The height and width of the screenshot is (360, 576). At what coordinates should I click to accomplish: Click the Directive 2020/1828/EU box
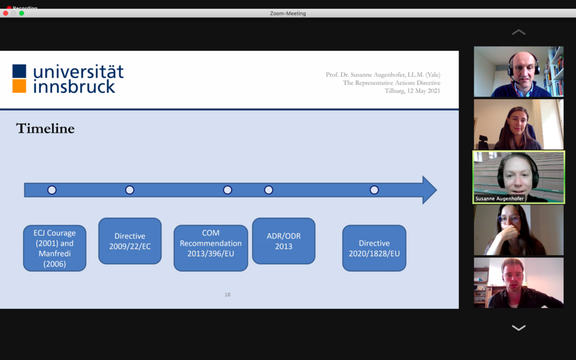(374, 248)
